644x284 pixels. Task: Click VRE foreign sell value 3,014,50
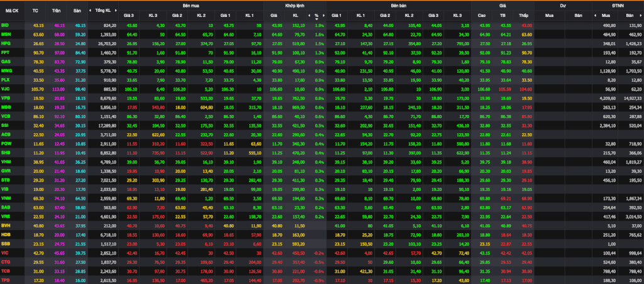coord(633,216)
